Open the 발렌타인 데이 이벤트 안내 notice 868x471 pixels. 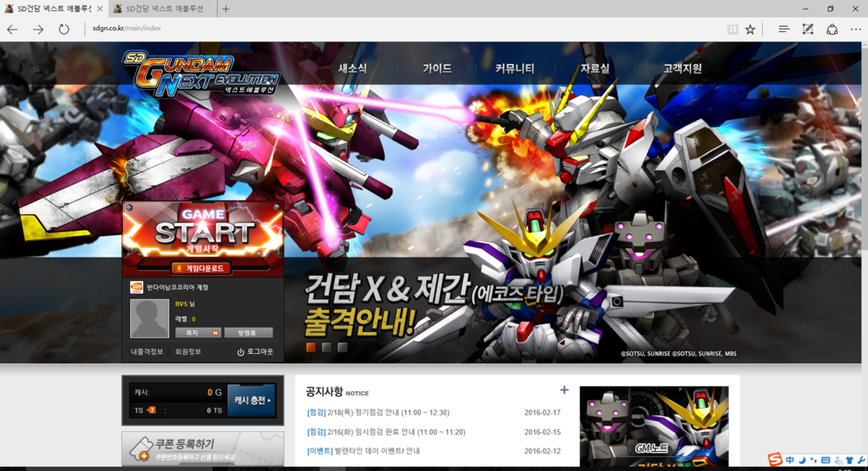tap(363, 451)
